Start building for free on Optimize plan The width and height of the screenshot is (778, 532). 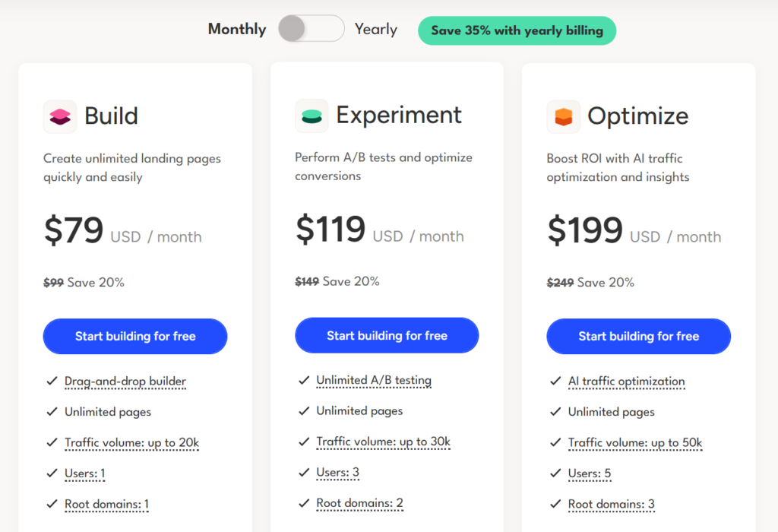638,337
